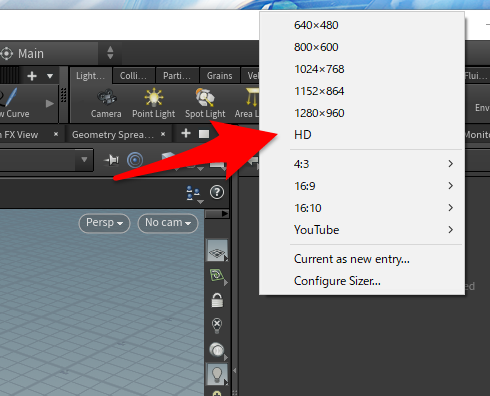Add a new pane tab

[186, 134]
